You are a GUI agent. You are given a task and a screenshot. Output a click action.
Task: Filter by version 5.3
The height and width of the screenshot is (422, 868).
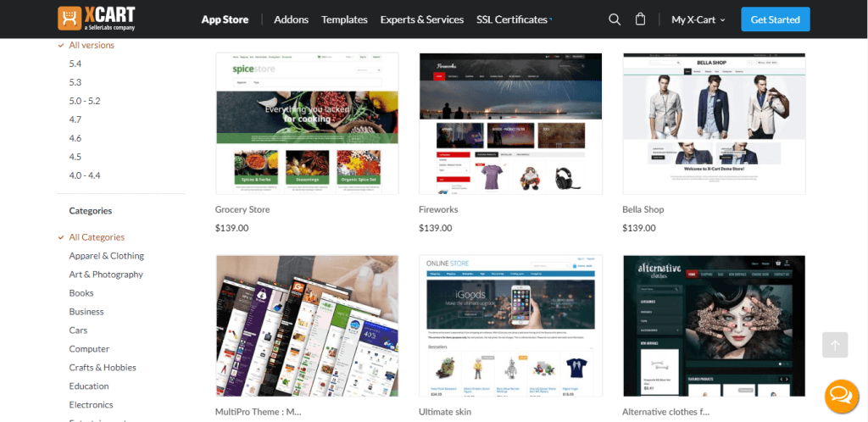[x=75, y=82]
